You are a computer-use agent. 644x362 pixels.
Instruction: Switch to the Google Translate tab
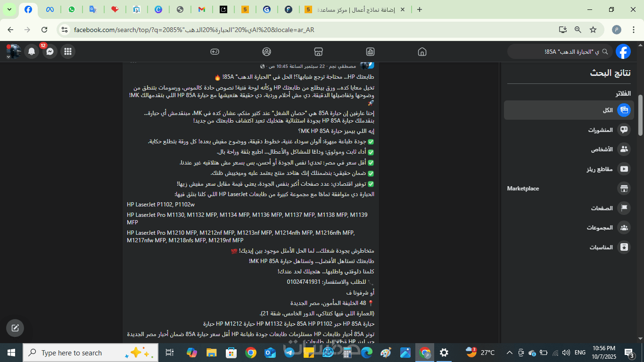[x=93, y=9]
